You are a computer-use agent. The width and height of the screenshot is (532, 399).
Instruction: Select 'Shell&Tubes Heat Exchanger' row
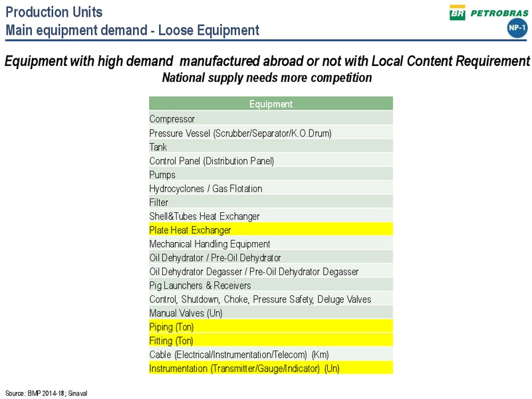271,216
